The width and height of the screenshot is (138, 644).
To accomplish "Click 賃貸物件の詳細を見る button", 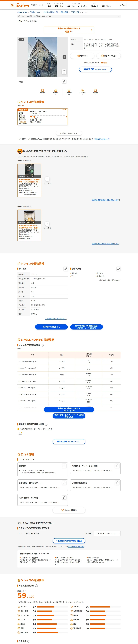I will (51, 327).
